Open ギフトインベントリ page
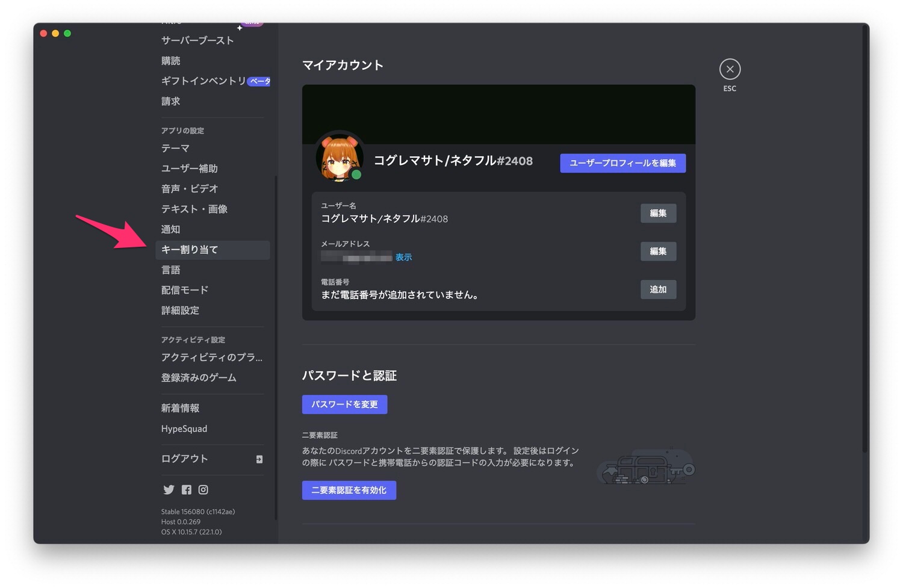The height and width of the screenshot is (588, 903). [x=203, y=81]
